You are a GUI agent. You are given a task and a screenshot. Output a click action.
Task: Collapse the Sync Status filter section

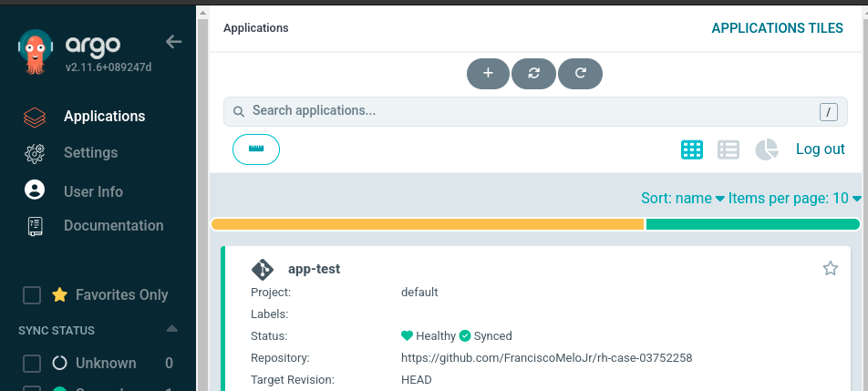tap(171, 329)
